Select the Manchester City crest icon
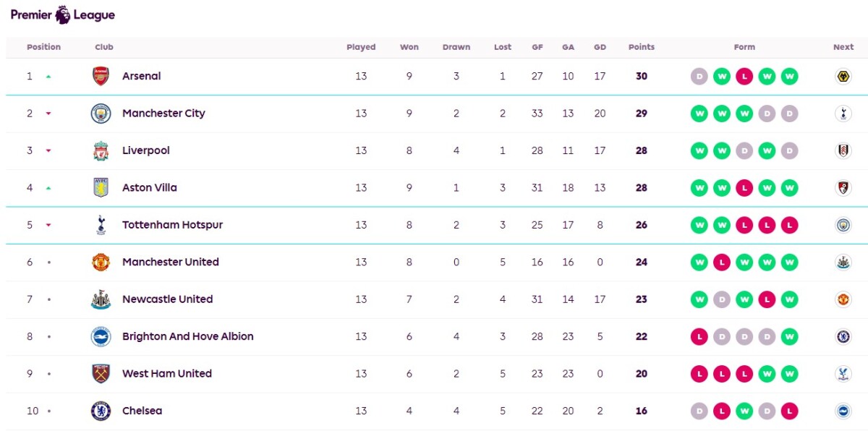 click(x=101, y=114)
